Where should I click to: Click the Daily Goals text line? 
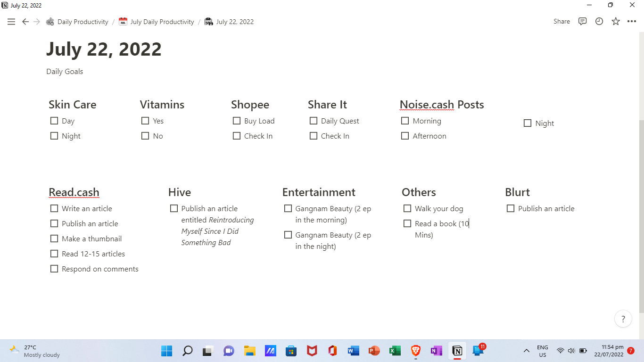pyautogui.click(x=65, y=72)
